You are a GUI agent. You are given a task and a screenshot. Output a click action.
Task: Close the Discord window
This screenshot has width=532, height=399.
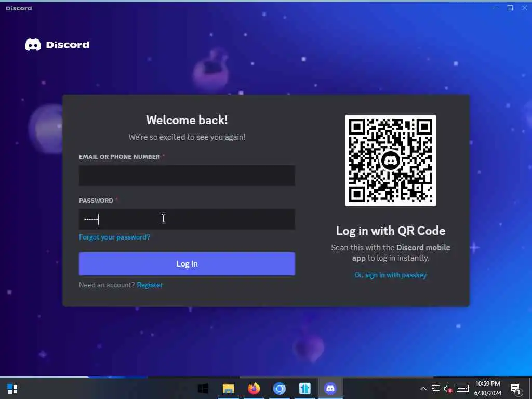click(525, 8)
